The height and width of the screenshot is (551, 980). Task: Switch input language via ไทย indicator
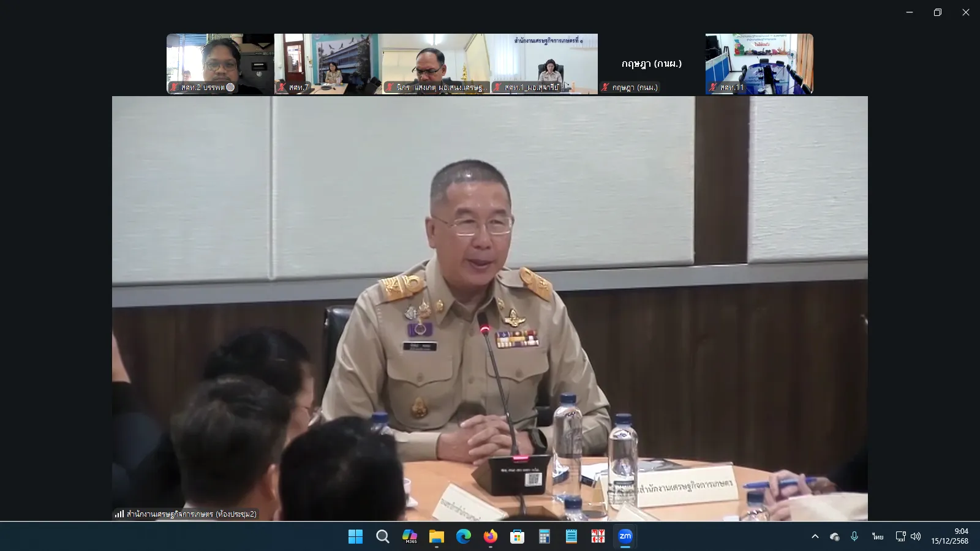pyautogui.click(x=878, y=536)
